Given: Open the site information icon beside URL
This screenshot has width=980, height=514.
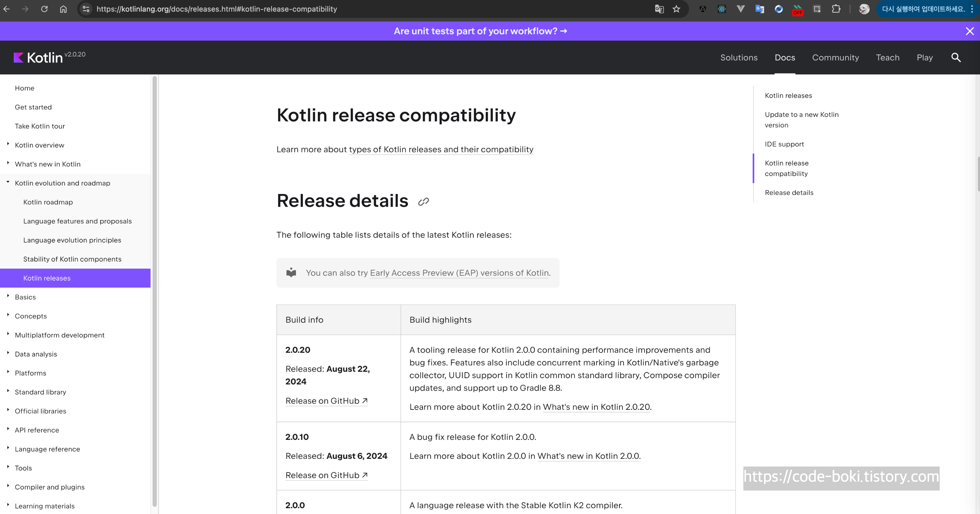Looking at the screenshot, I should tap(86, 9).
